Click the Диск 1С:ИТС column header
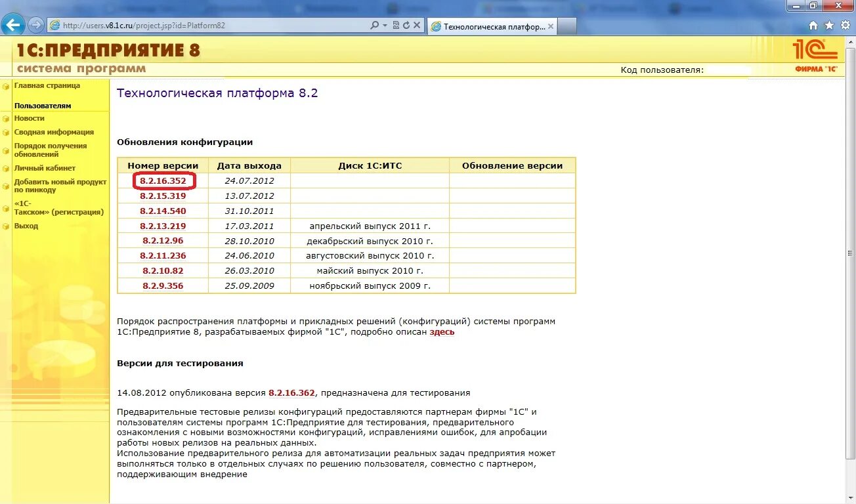Image resolution: width=856 pixels, height=504 pixels. (370, 165)
